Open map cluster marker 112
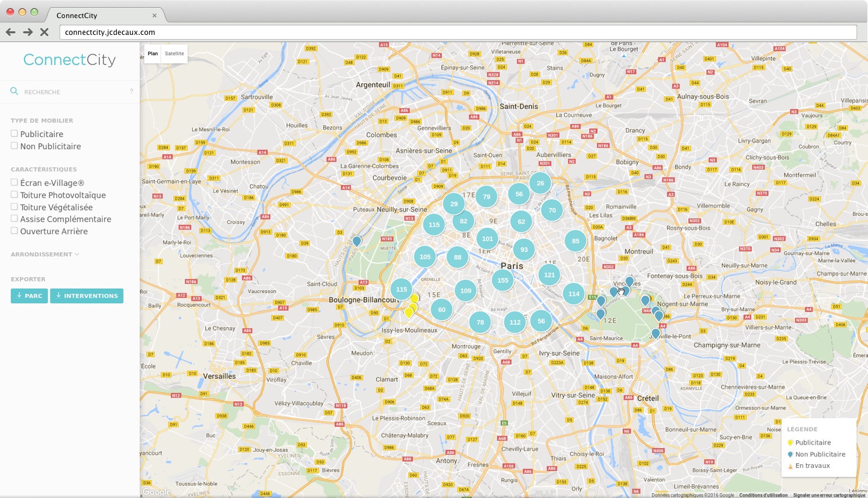Viewport: 868px width, 498px height. [x=515, y=322]
